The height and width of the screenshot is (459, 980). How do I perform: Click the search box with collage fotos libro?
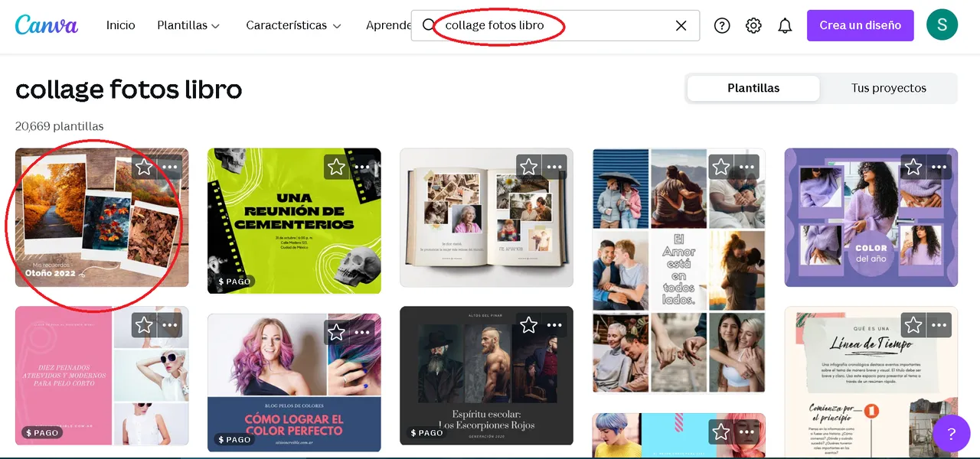click(555, 25)
